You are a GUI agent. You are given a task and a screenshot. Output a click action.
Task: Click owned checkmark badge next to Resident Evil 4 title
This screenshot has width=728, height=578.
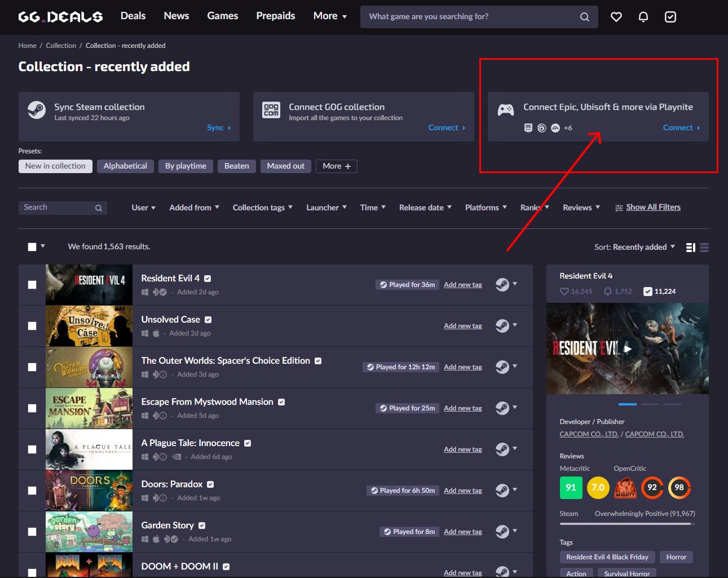click(x=208, y=279)
